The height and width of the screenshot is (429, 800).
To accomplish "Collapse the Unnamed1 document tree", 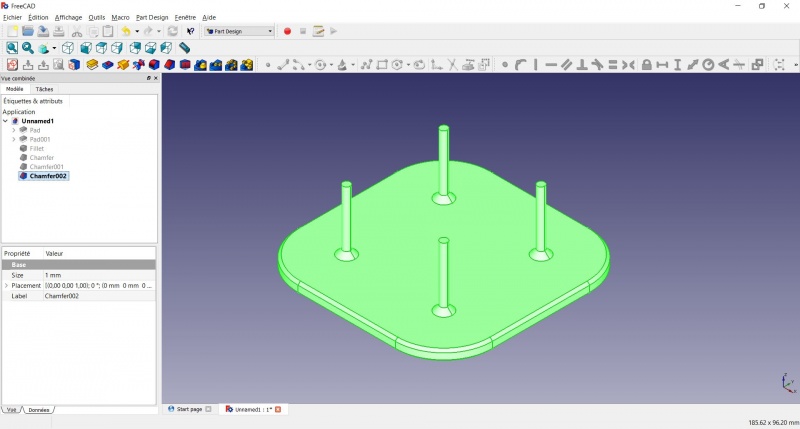I will [6, 121].
